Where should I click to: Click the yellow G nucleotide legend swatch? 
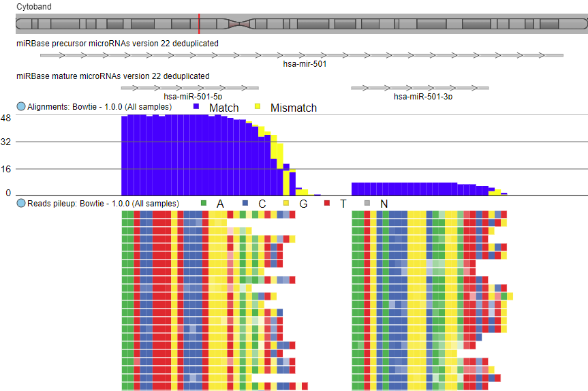(286, 203)
